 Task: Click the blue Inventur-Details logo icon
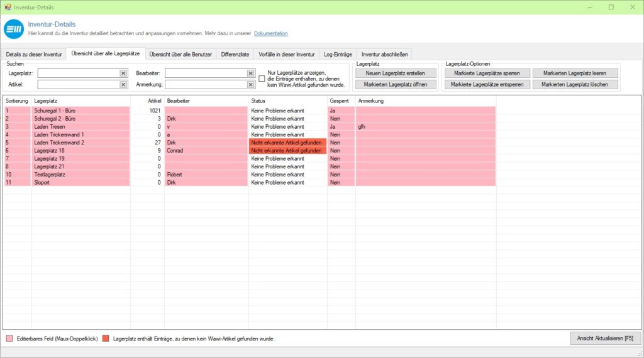14,29
